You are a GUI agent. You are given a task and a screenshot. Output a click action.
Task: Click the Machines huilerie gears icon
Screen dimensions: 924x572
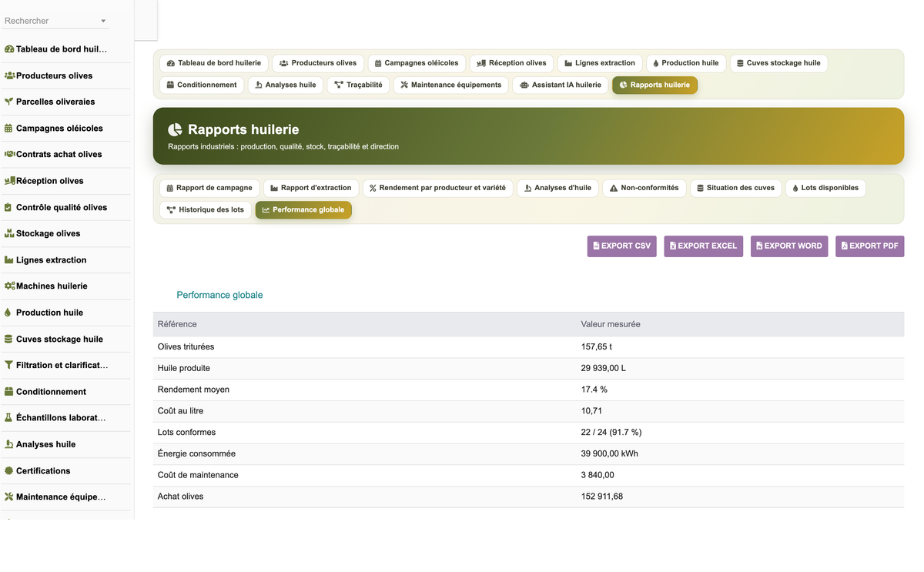pyautogui.click(x=9, y=286)
